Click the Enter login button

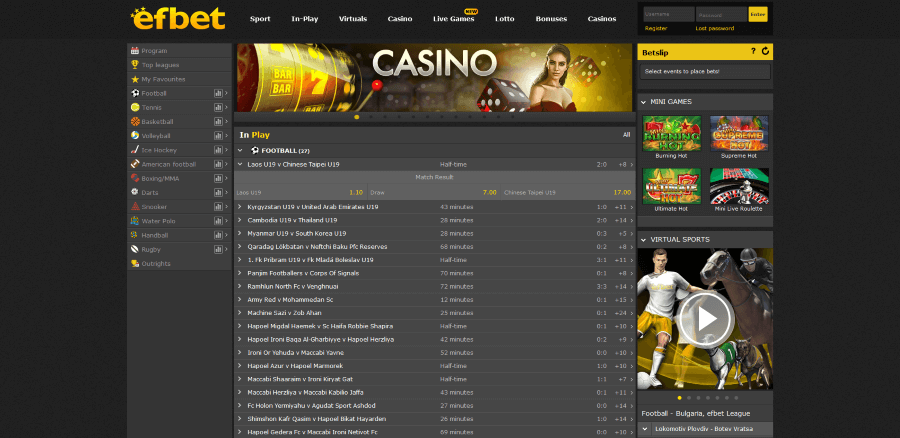[x=758, y=14]
